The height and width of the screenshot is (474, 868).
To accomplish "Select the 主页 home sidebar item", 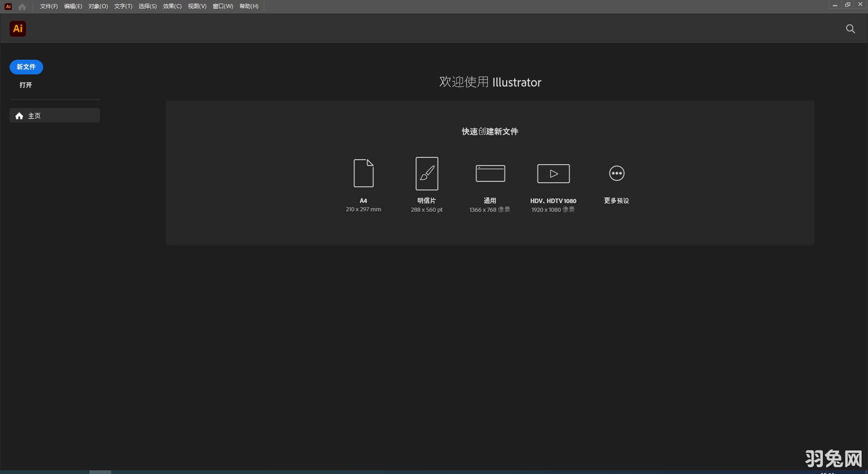I will 55,116.
